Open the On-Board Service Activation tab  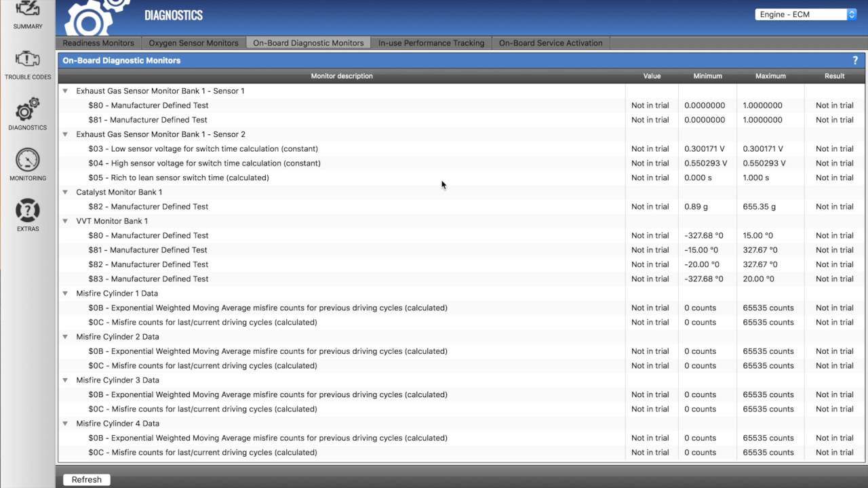551,43
